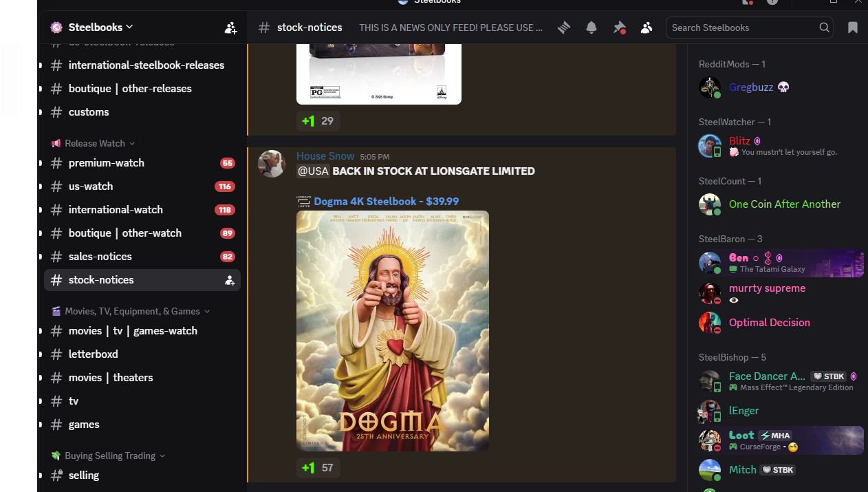This screenshot has width=868, height=492.
Task: Open notification settings bell icon
Action: coord(592,28)
